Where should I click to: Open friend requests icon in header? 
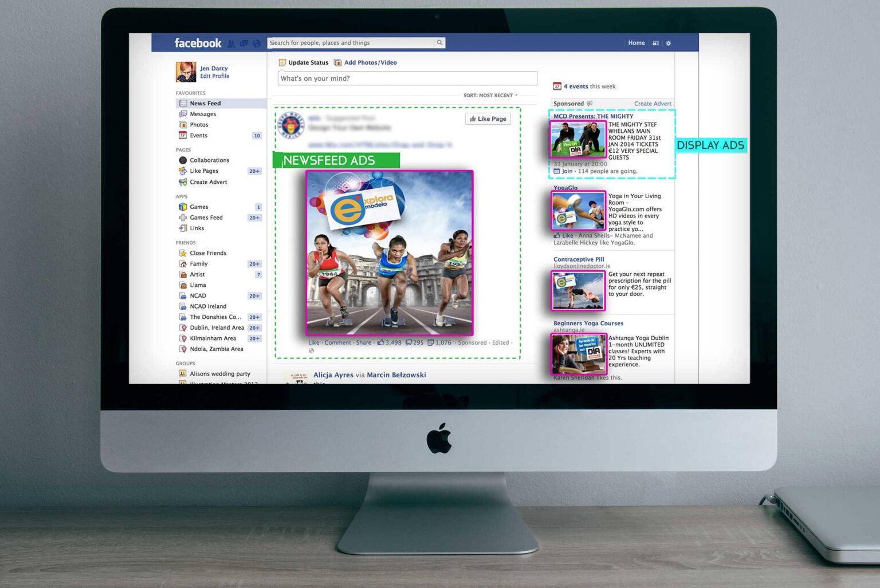coord(231,44)
